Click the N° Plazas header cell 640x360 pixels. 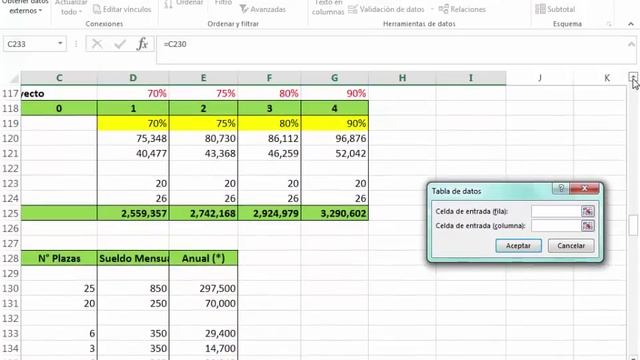pyautogui.click(x=59, y=258)
